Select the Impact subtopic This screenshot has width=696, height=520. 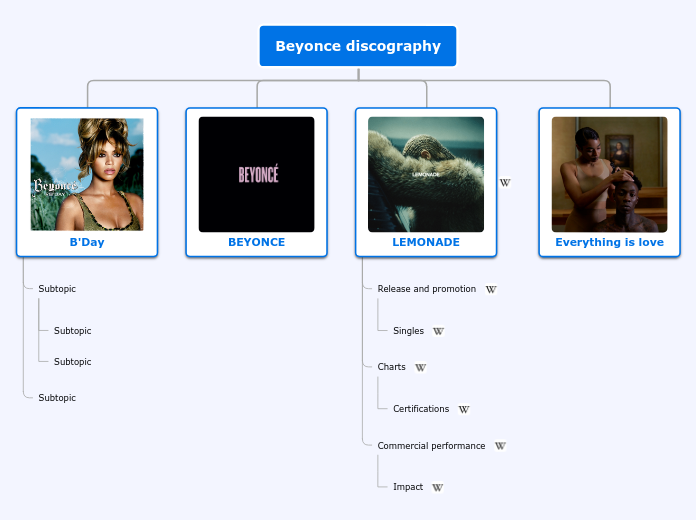[x=408, y=487]
